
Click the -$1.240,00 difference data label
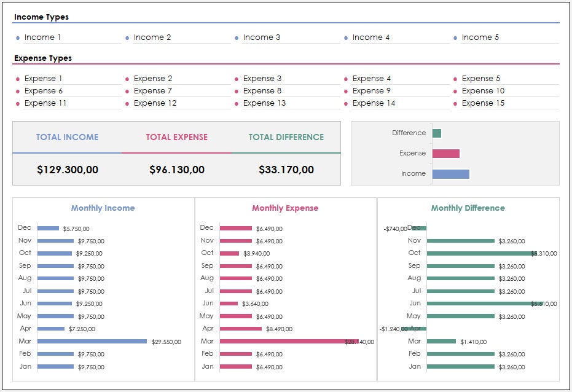point(394,329)
